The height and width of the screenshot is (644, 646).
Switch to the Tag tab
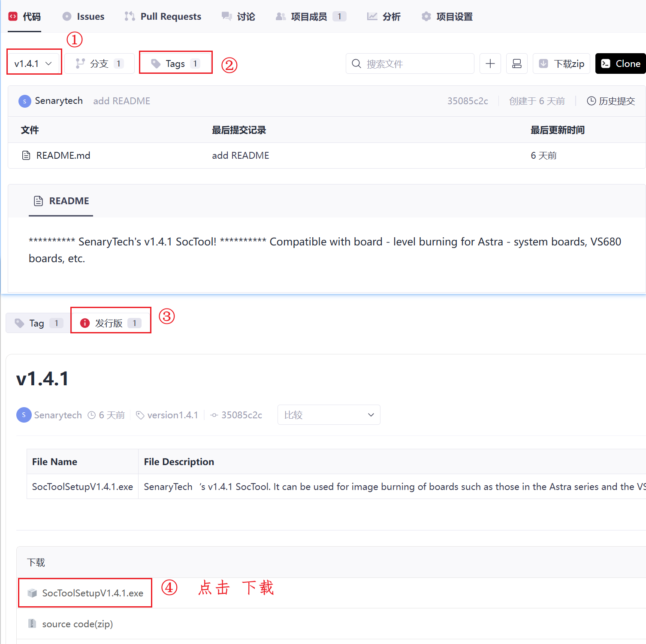point(38,323)
